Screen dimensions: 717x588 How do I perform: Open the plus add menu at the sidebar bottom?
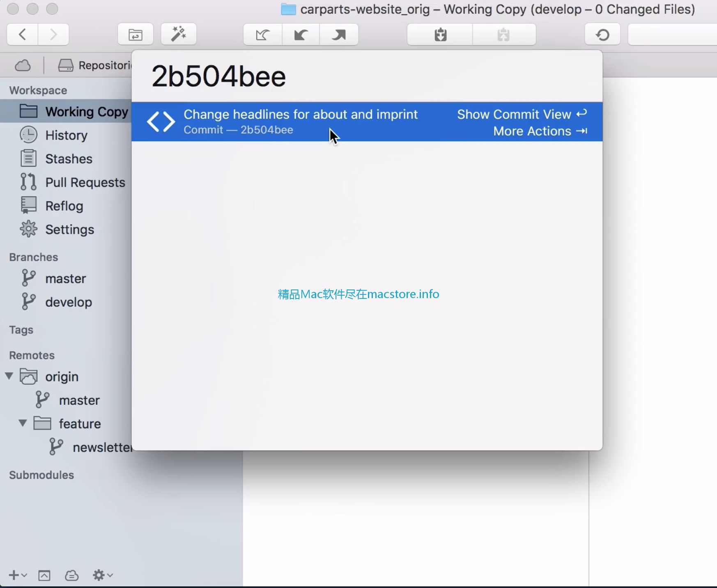(x=18, y=575)
